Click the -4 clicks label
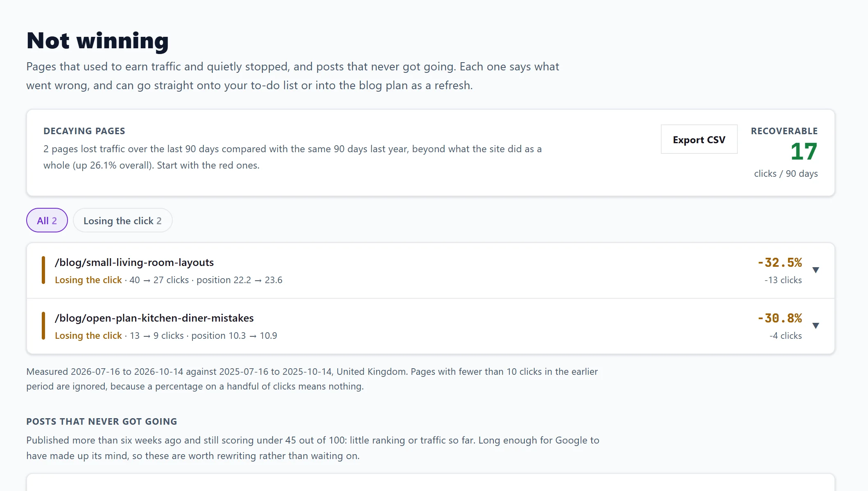 785,336
